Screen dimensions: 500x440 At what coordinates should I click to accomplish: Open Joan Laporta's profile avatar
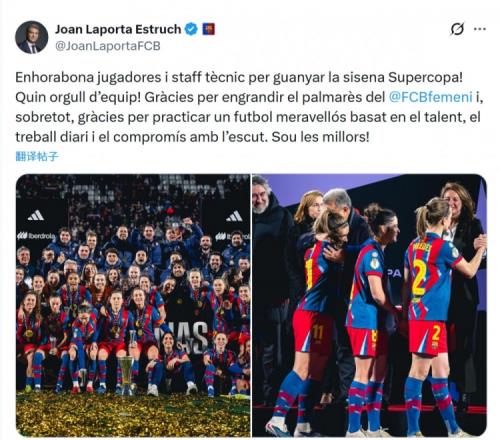32,37
